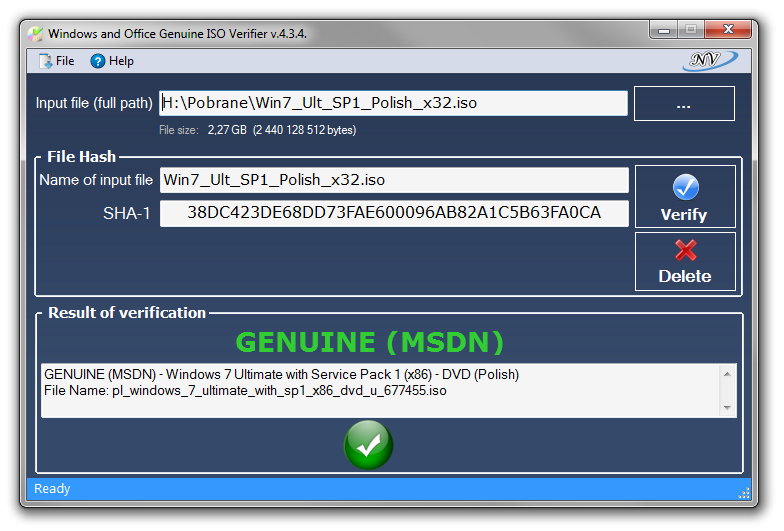
Task: Browse for ISO using the ... button
Action: click(x=684, y=104)
